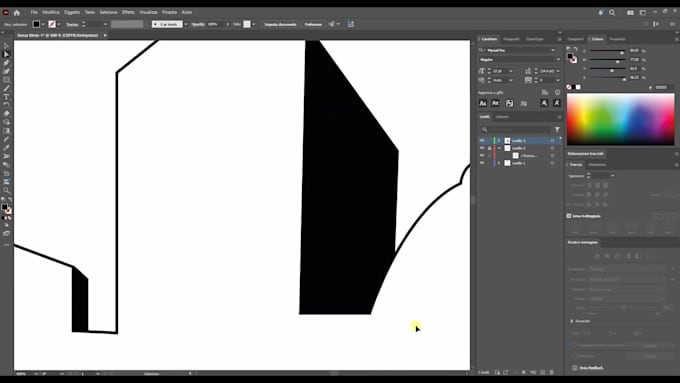The width and height of the screenshot is (680, 383).
Task: Collapse the Livello 2 layer
Action: click(x=499, y=148)
